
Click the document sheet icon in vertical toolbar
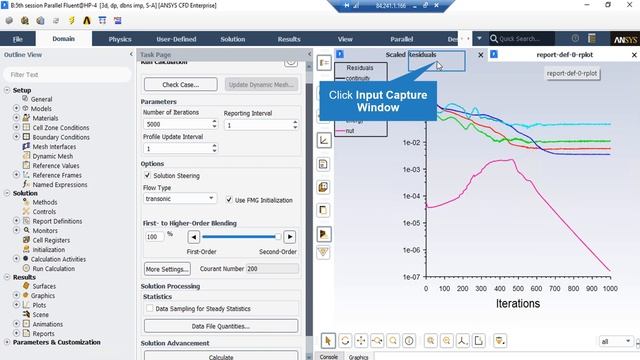(323, 164)
